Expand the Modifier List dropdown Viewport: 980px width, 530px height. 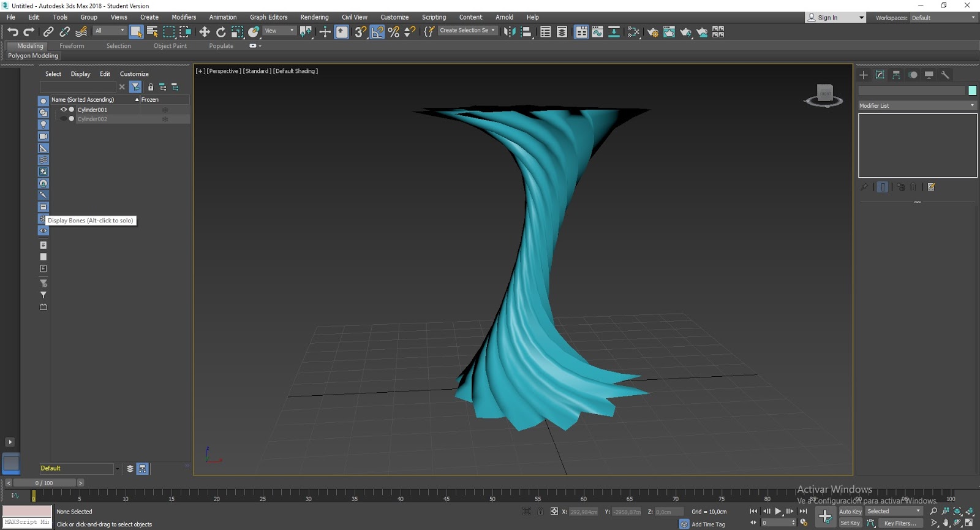[917, 105]
